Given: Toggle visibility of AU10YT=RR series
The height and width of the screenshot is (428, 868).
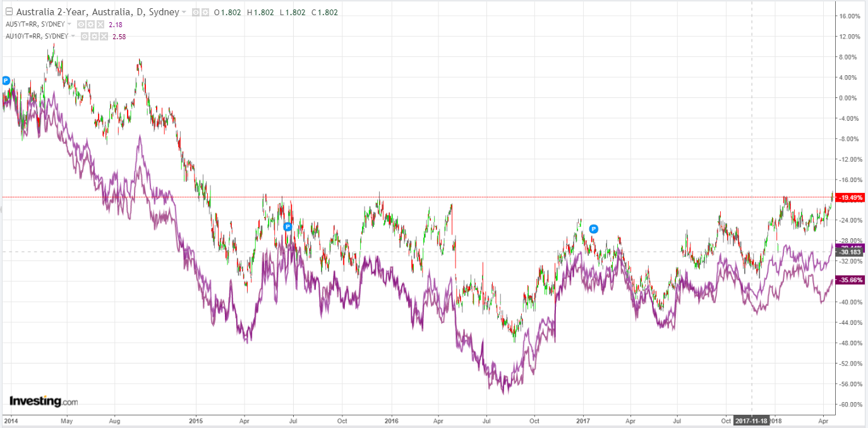Looking at the screenshot, I should pos(85,36).
